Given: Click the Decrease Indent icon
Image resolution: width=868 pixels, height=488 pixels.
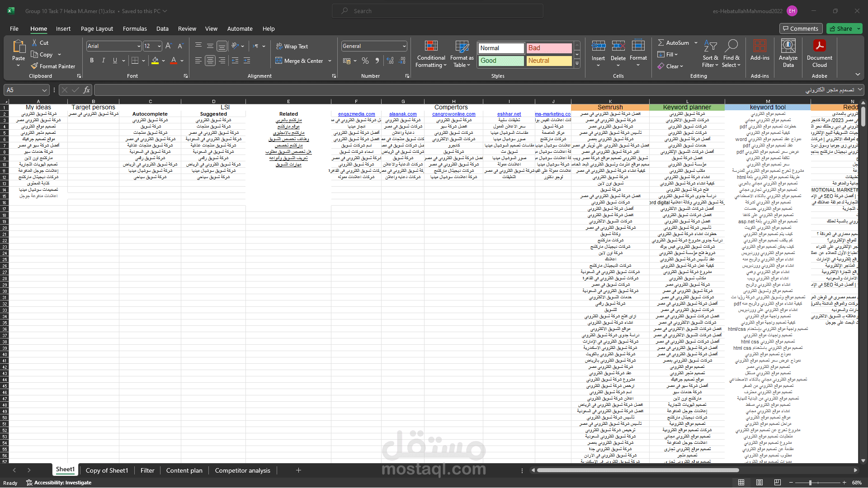Looking at the screenshot, I should click(235, 61).
